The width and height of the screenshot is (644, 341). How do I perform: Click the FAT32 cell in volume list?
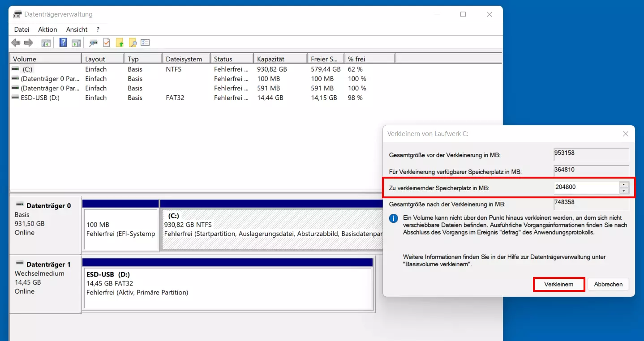point(175,98)
